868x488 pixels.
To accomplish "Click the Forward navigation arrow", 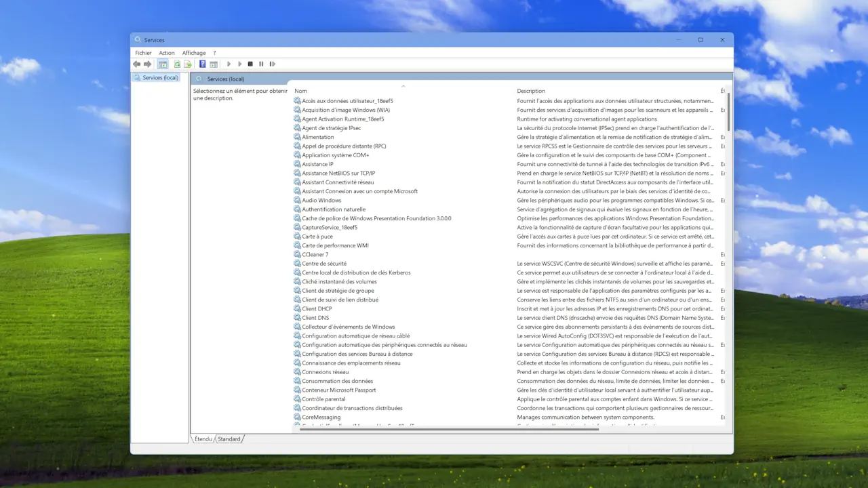I will pos(147,64).
